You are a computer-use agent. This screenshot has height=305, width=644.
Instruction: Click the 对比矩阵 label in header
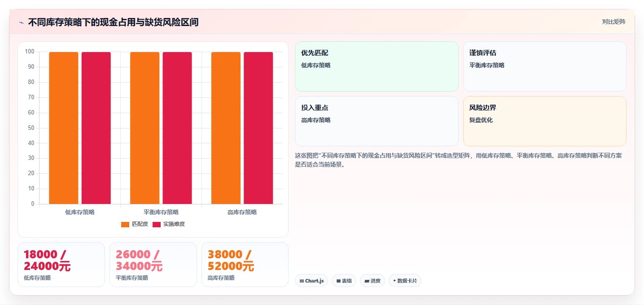(613, 22)
